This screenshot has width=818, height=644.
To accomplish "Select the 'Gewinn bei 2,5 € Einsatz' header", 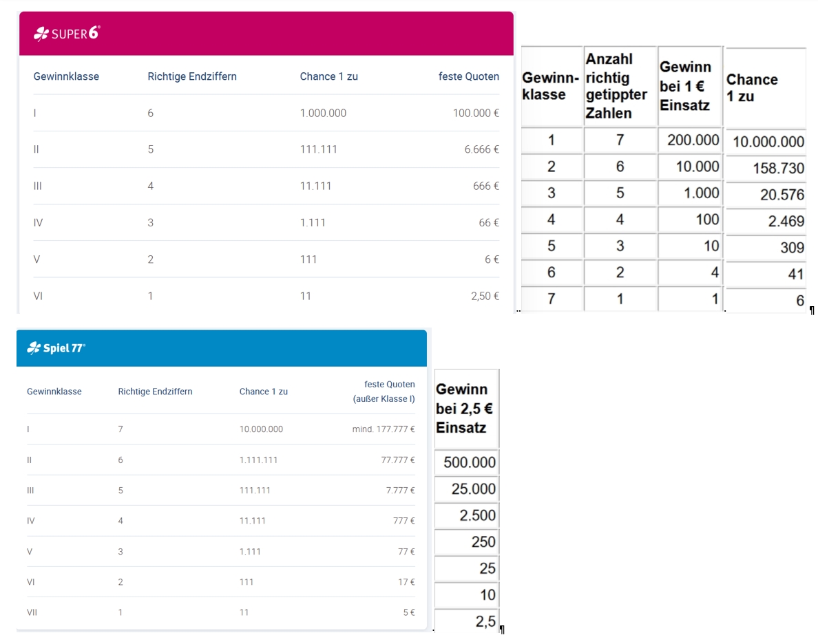I will [x=464, y=408].
